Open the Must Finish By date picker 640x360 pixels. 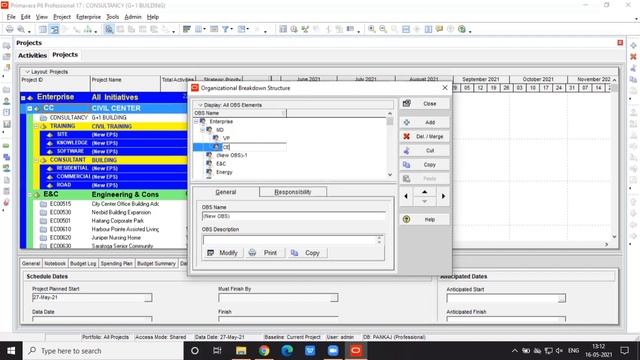pyautogui.click(x=334, y=298)
